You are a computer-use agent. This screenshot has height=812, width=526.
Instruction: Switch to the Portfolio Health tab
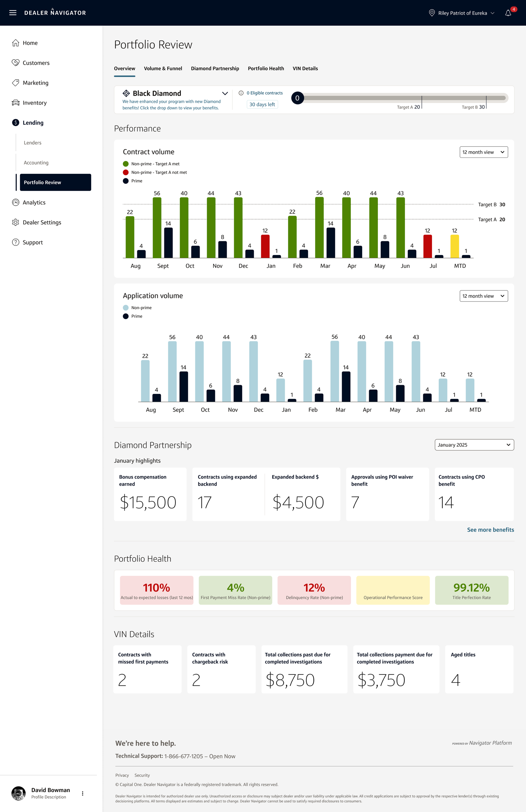point(266,68)
